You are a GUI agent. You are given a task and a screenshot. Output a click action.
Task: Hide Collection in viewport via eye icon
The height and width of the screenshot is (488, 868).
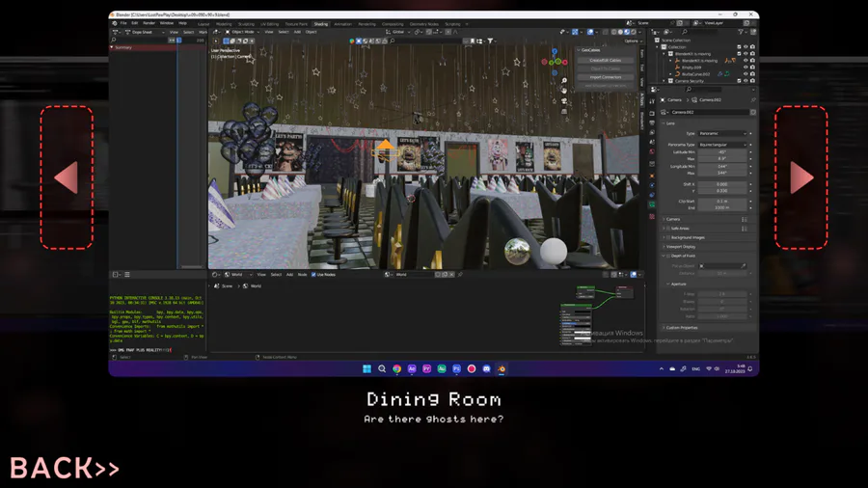point(746,47)
